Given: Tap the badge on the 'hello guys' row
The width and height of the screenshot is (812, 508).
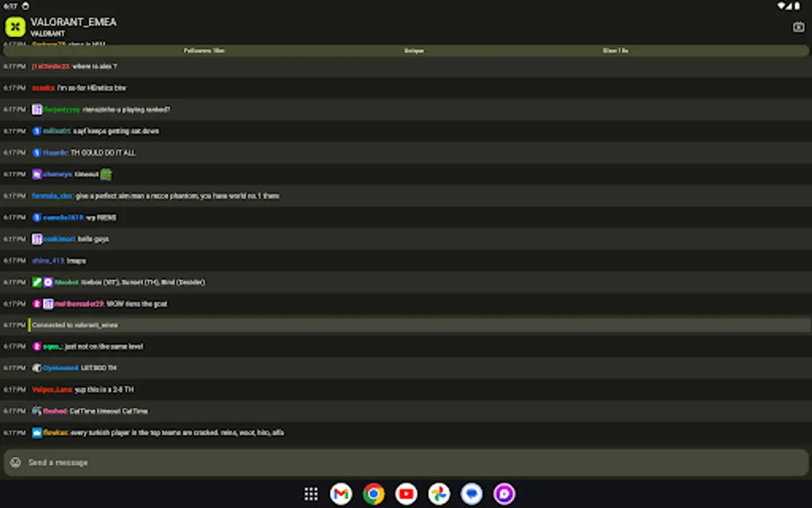Looking at the screenshot, I should (37, 239).
